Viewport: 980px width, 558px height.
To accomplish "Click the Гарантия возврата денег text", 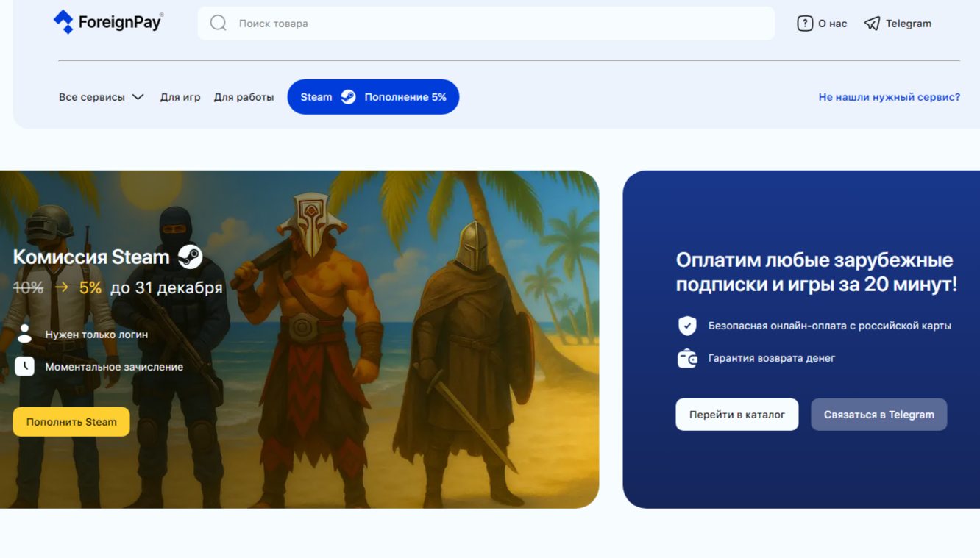I will (772, 359).
